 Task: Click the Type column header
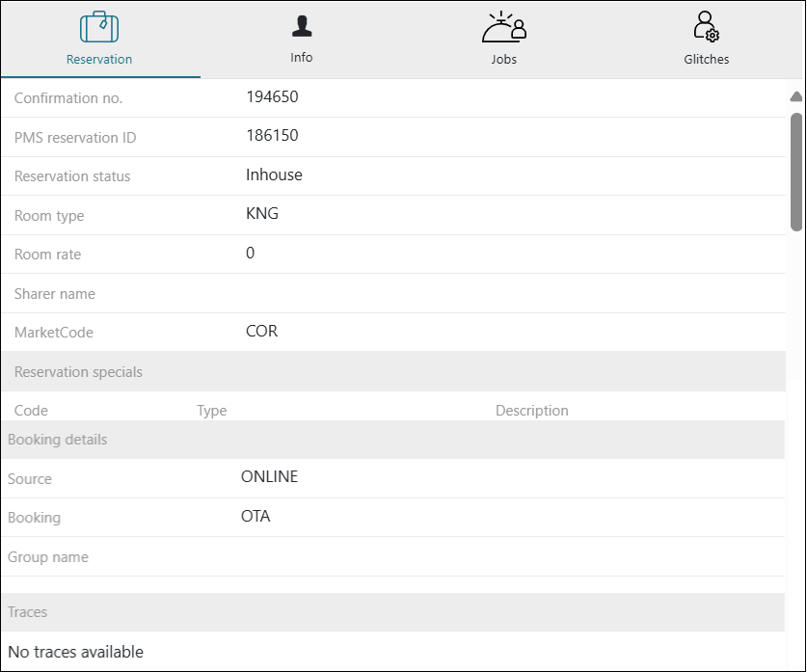pos(212,411)
